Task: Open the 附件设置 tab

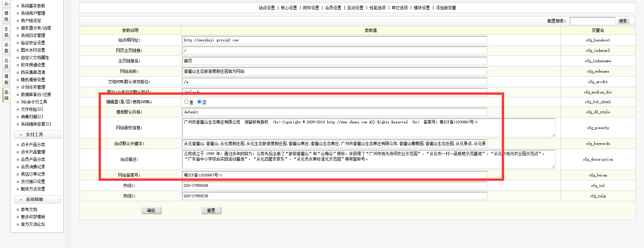Action: point(311,8)
